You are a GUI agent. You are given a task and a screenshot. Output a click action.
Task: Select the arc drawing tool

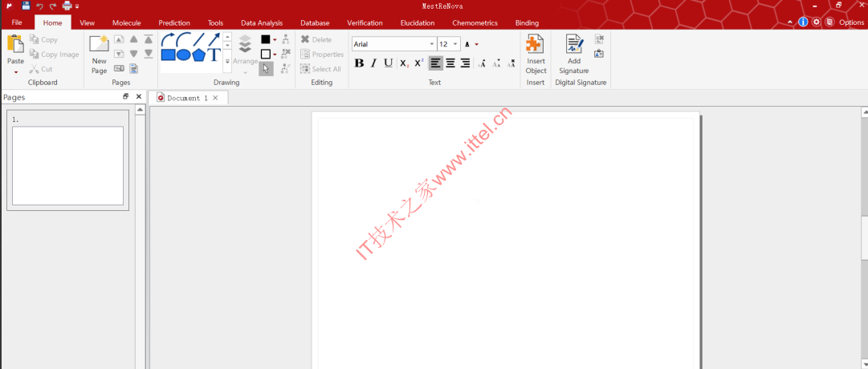(184, 39)
